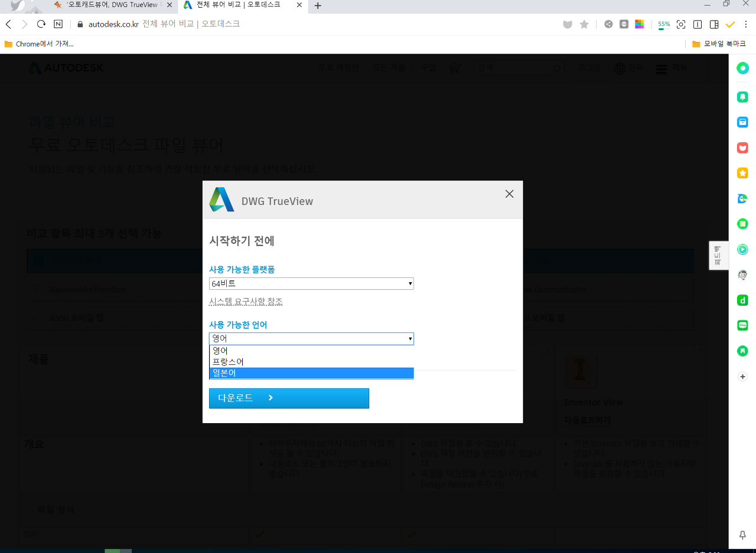
Task: Open the green bell notifications sidebar icon
Action: 742,97
